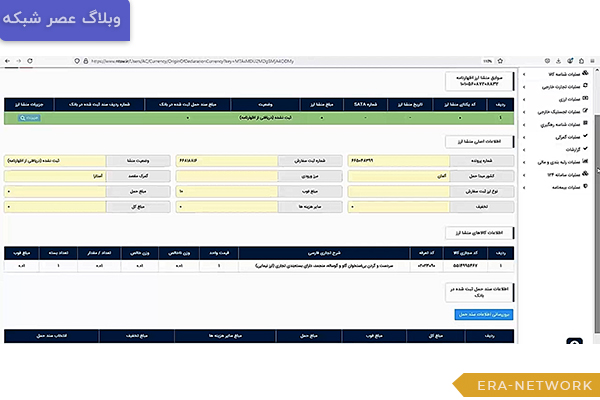Click the blue details button in the green row
Image resolution: width=600 pixels, height=400 pixels.
[x=29, y=118]
